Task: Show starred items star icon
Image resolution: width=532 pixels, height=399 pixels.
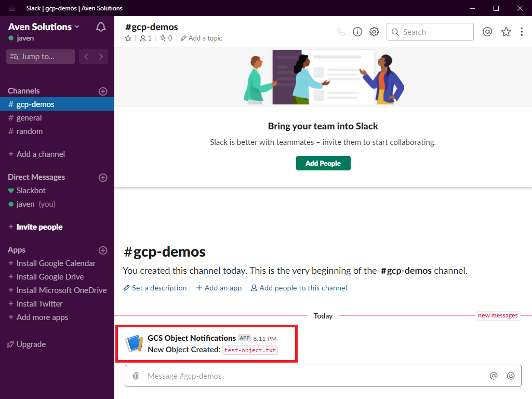Action: pyautogui.click(x=506, y=32)
